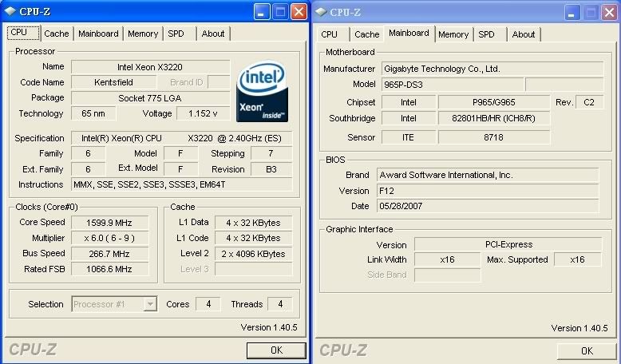Click the Level 2 value 2 x 4096 KBytes
621x364 pixels.
254,254
